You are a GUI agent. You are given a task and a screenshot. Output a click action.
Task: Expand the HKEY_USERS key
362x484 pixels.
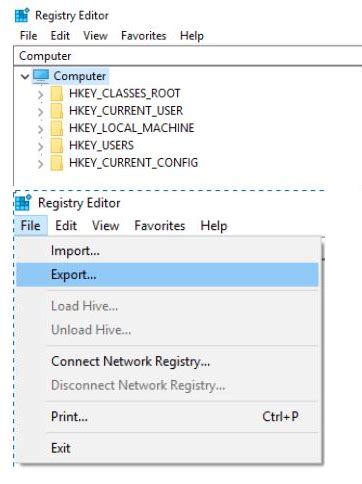(x=41, y=147)
